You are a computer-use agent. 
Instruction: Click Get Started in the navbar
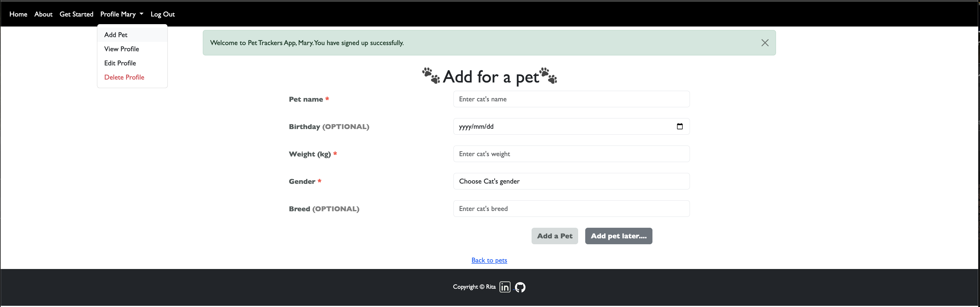(76, 14)
